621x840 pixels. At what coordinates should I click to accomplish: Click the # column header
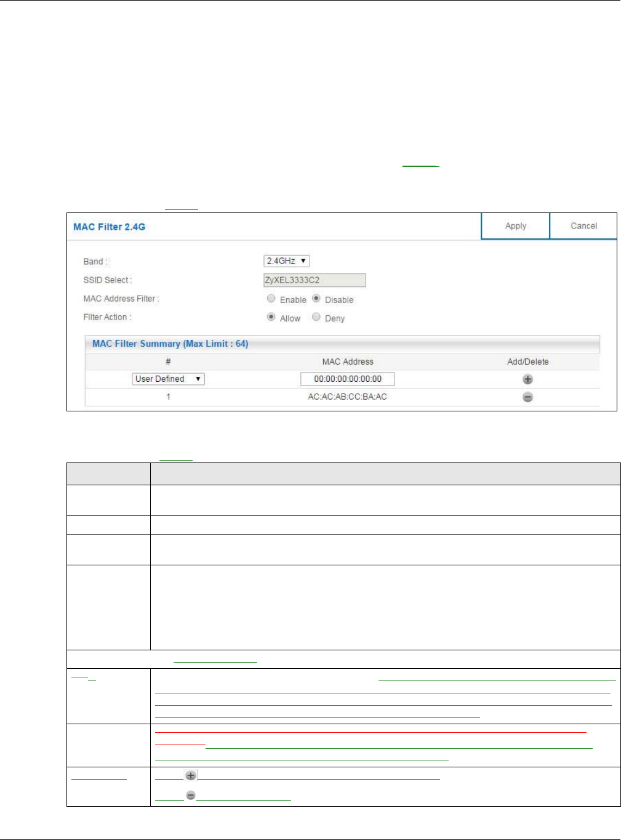pos(168,361)
